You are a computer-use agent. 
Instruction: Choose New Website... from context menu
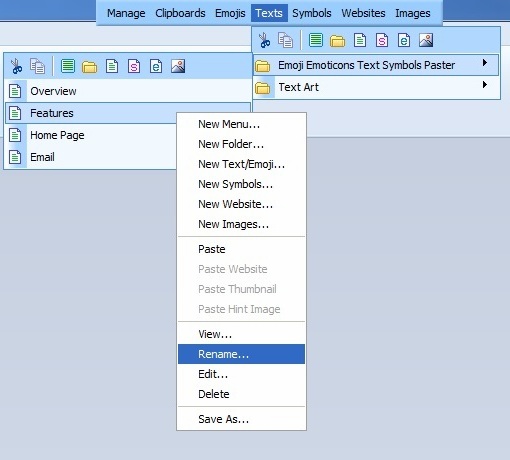tap(241, 204)
